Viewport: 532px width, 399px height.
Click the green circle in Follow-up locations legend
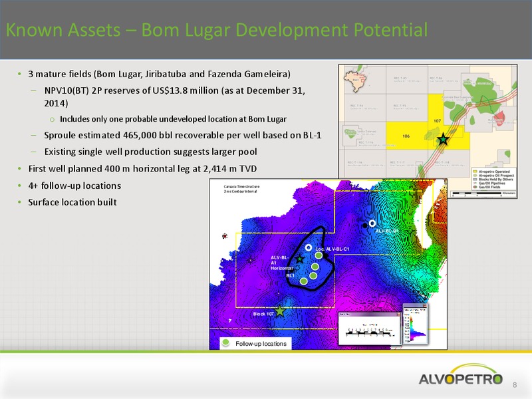(225, 343)
